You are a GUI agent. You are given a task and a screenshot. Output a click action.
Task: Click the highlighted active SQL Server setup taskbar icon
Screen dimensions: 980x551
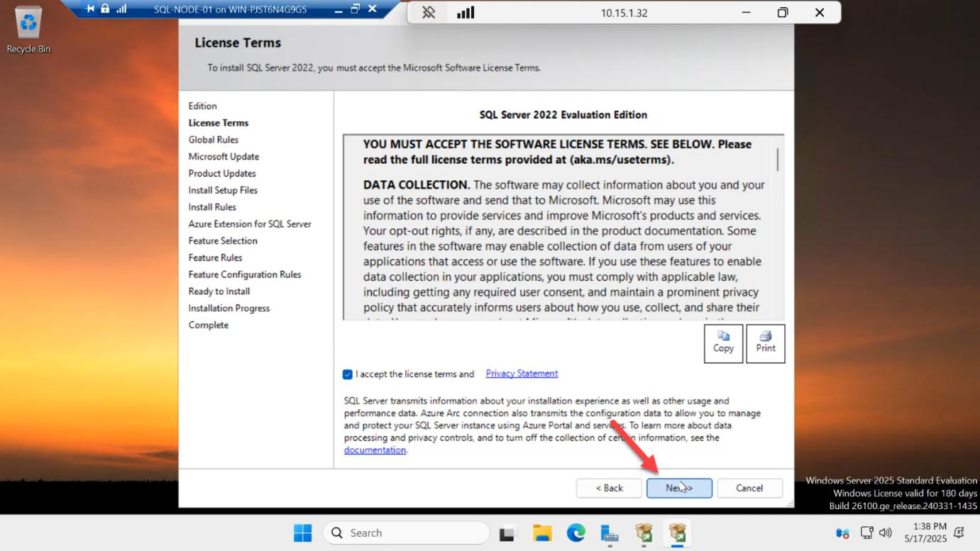coord(678,533)
